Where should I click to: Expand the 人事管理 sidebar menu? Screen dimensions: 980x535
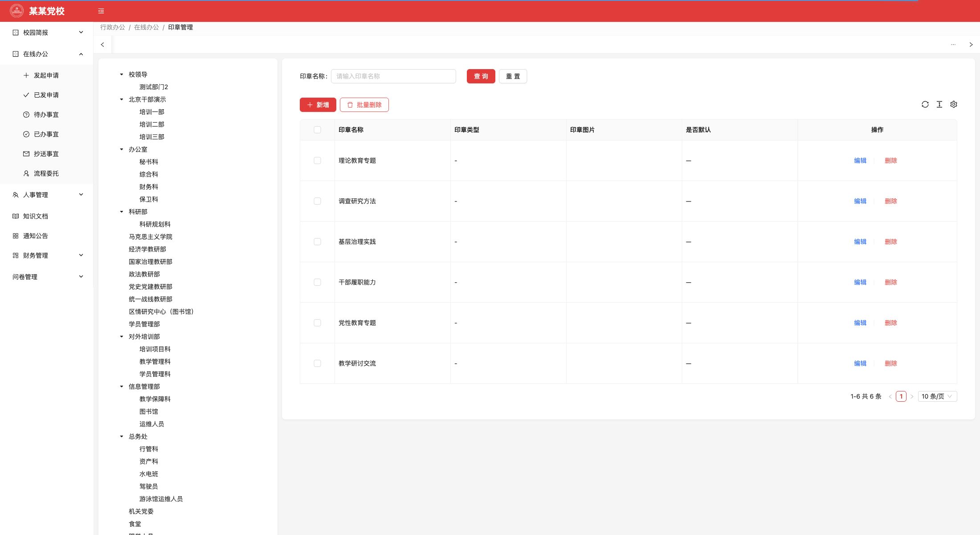coord(46,195)
